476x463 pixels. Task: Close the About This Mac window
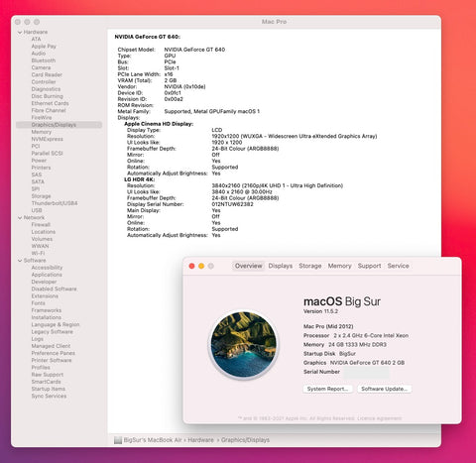click(191, 266)
